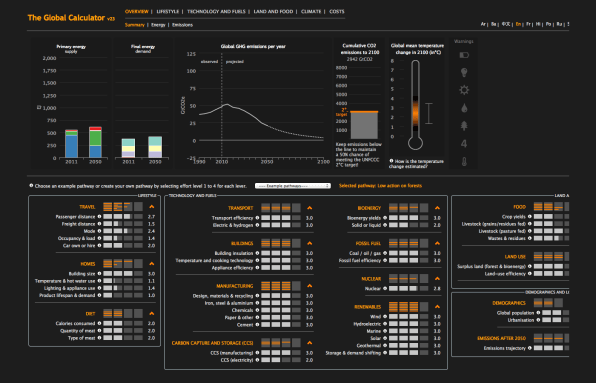The width and height of the screenshot is (596, 383).
Task: Click the tree warning icon
Action: pyautogui.click(x=464, y=126)
